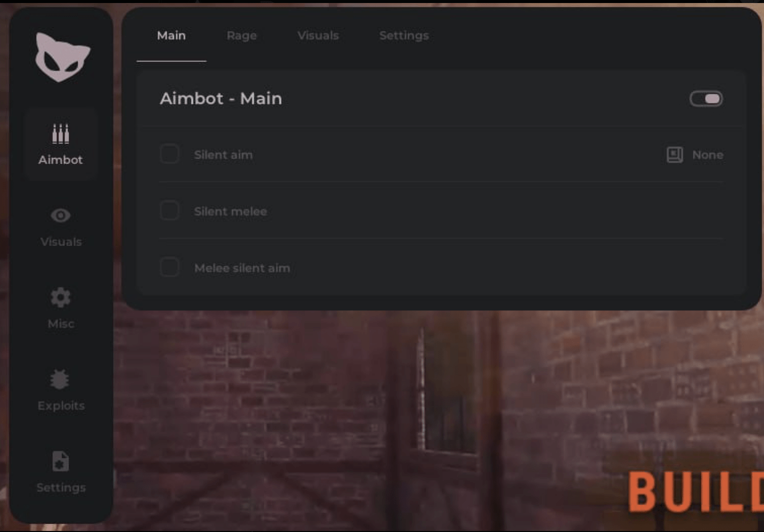Open the sidebar Settings file icon
This screenshot has height=532, width=764.
(61, 462)
